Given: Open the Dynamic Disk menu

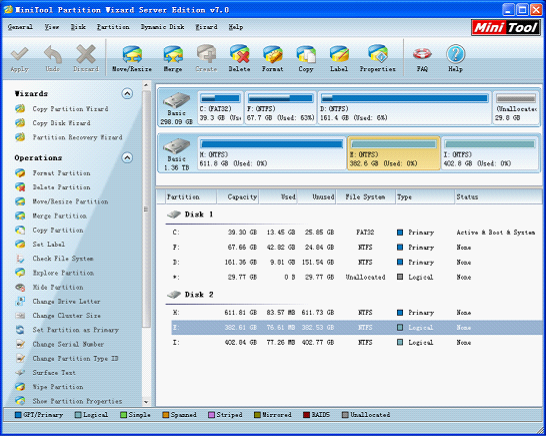Looking at the screenshot, I should point(162,27).
